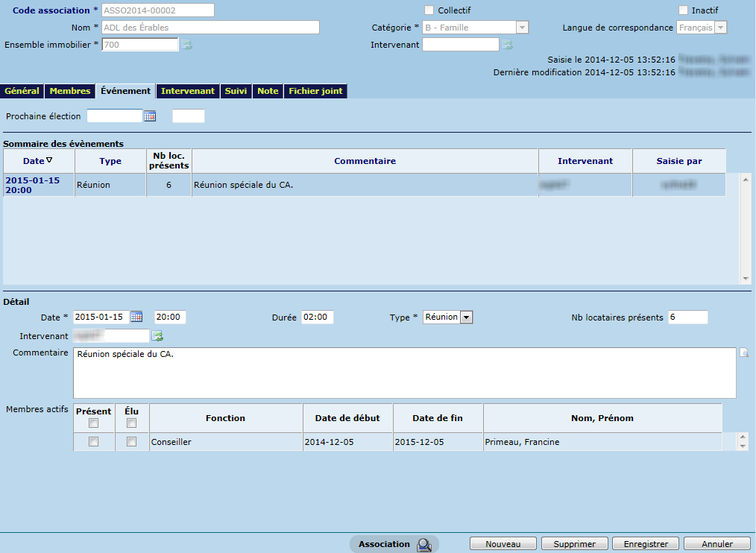Click the Association search magnifier icon
This screenshot has width=756, height=553.
coord(424,545)
